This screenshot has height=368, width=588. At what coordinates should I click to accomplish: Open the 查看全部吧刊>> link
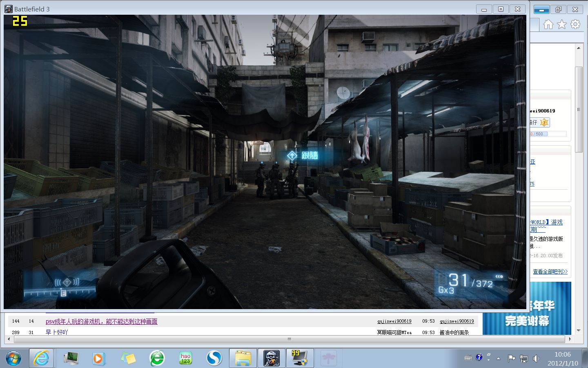[550, 272]
